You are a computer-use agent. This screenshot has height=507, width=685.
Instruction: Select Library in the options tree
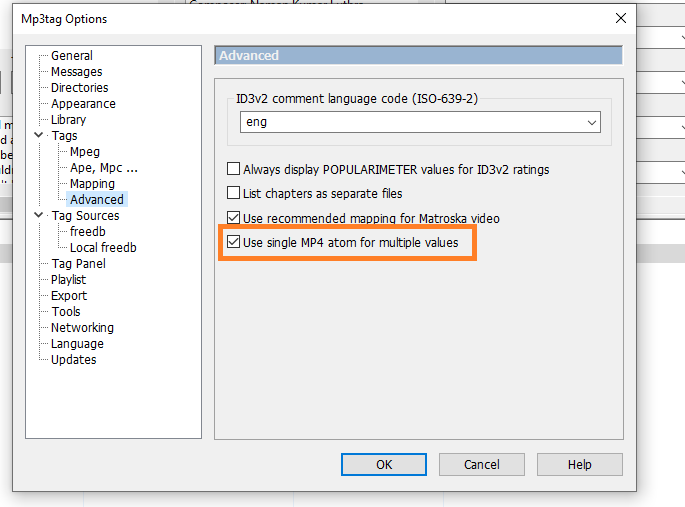68,120
